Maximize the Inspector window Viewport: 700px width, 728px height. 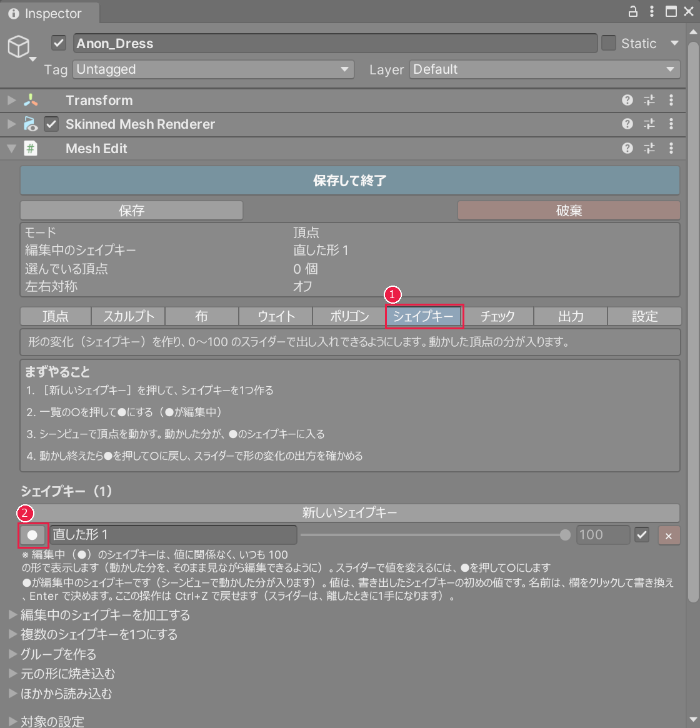[671, 12]
